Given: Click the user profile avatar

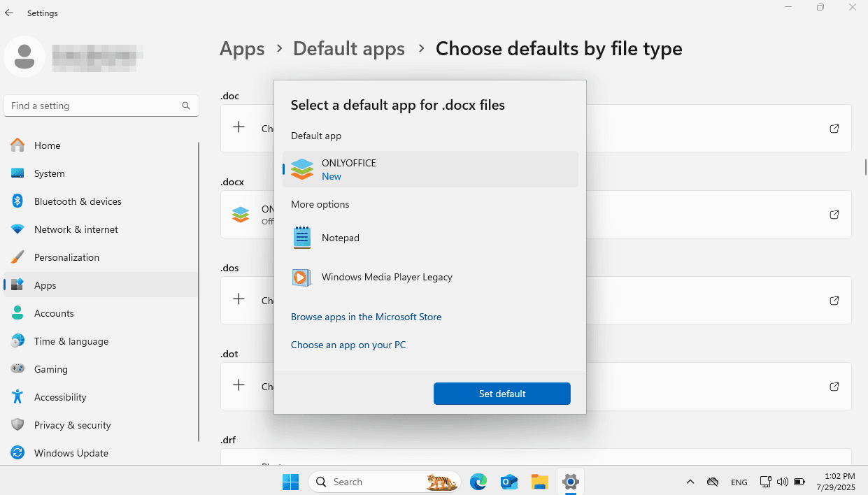Looking at the screenshot, I should 24,56.
